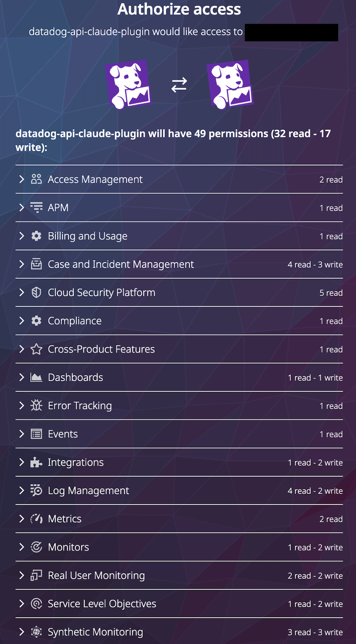Image resolution: width=356 pixels, height=644 pixels.
Task: Expand the Events permissions chevron
Action: 22,434
